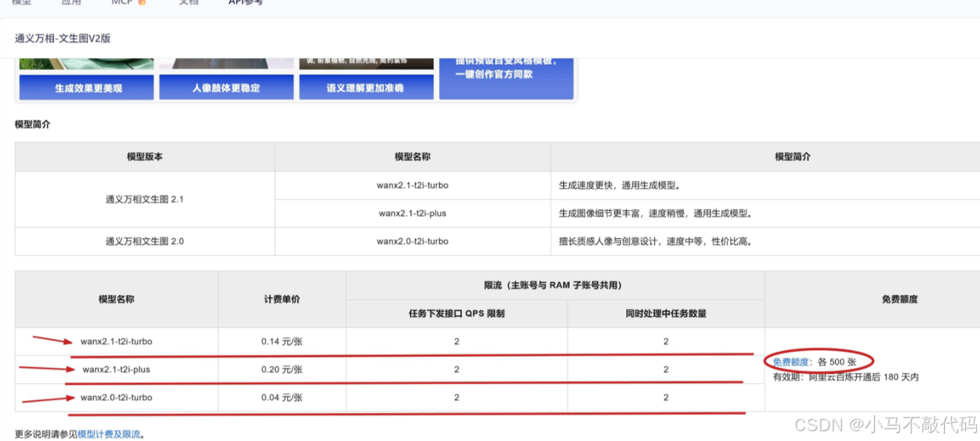
Task: Click the 生成效果更美观 banner button
Action: coord(85,87)
